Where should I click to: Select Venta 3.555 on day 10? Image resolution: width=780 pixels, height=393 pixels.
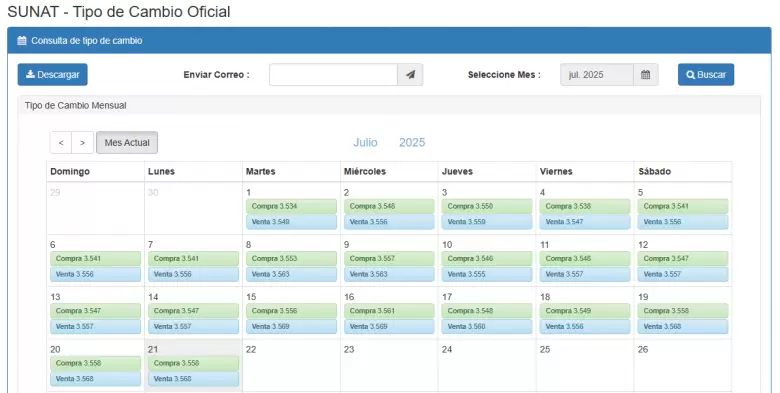click(487, 274)
